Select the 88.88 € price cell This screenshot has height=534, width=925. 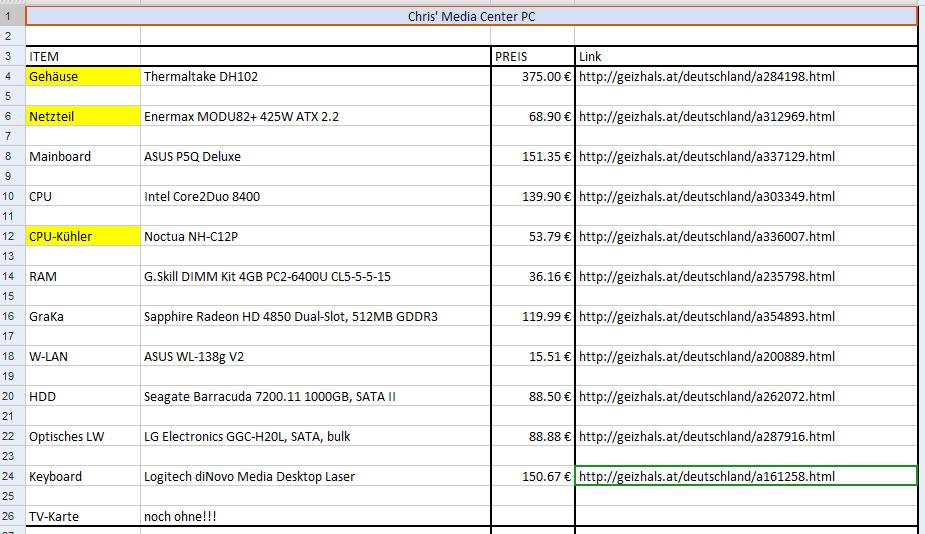coord(533,437)
